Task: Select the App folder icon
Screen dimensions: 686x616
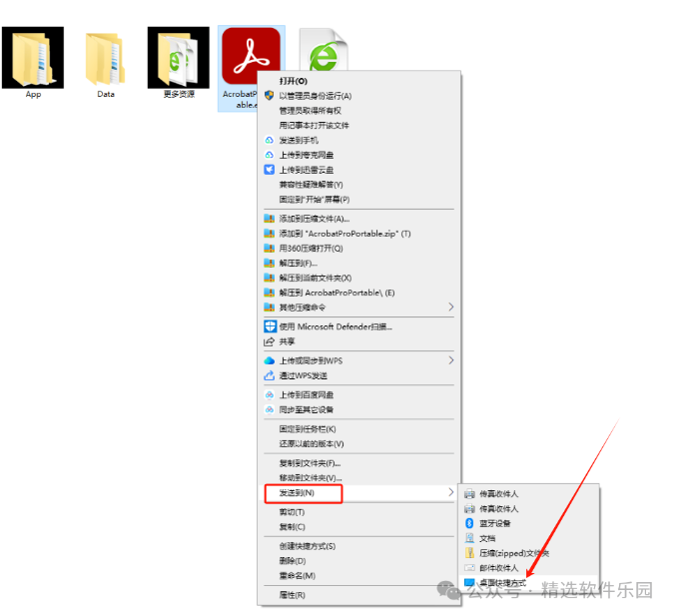Action: pyautogui.click(x=33, y=58)
